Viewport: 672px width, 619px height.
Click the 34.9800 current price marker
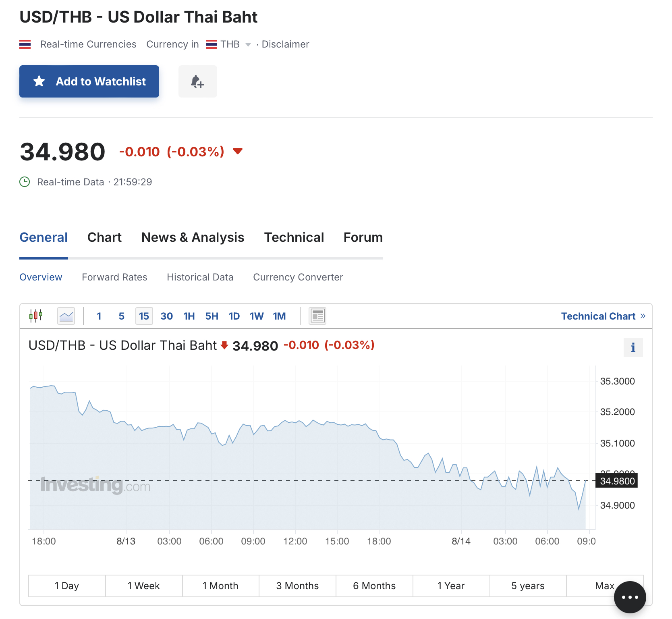[x=617, y=481]
